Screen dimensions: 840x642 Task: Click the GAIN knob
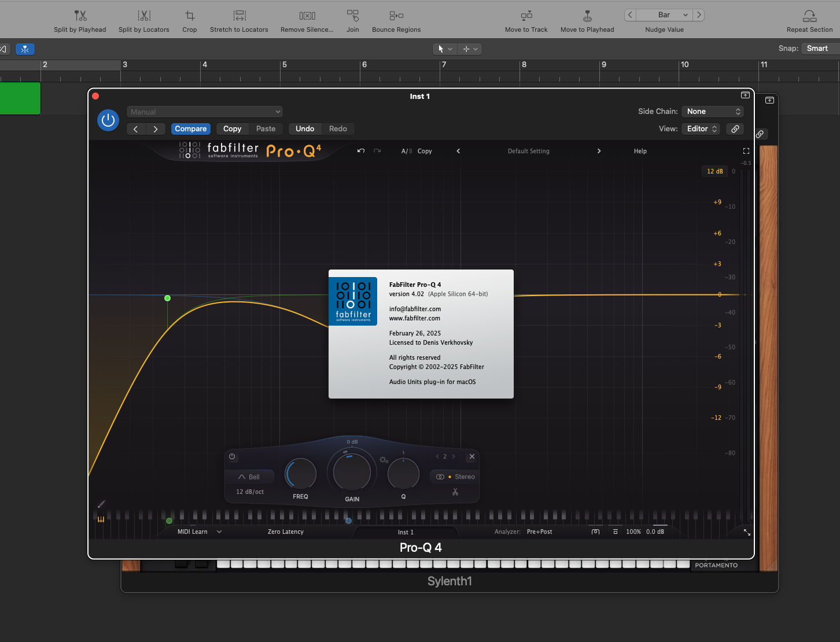click(x=352, y=471)
